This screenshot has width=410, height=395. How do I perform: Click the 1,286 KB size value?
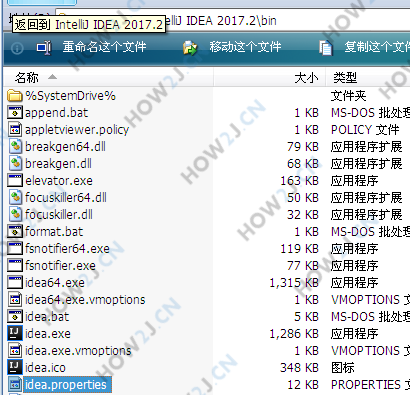294,334
